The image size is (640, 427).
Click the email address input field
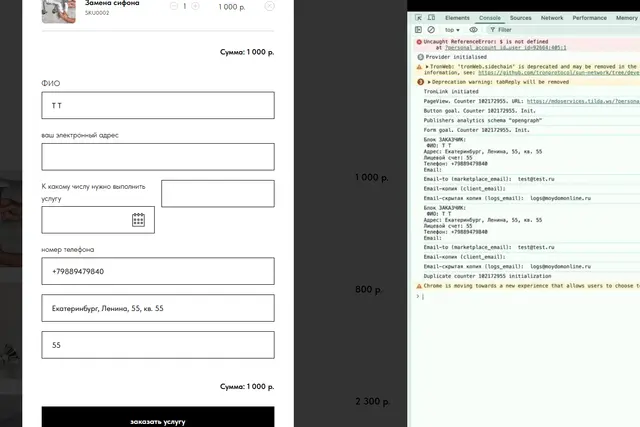[157, 157]
